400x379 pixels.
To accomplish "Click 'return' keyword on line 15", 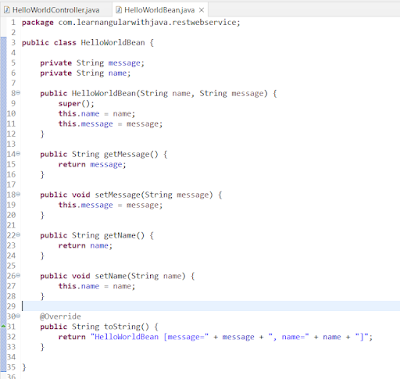I will pos(72,164).
